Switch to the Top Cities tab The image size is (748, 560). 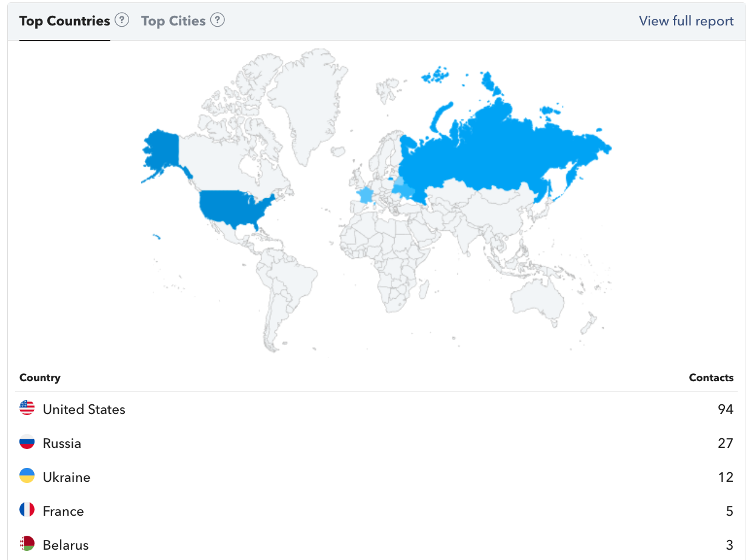tap(173, 21)
